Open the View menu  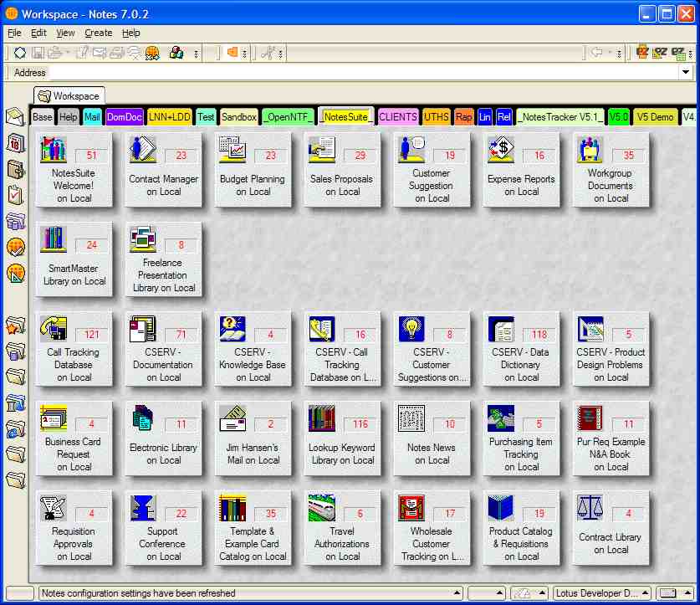65,33
